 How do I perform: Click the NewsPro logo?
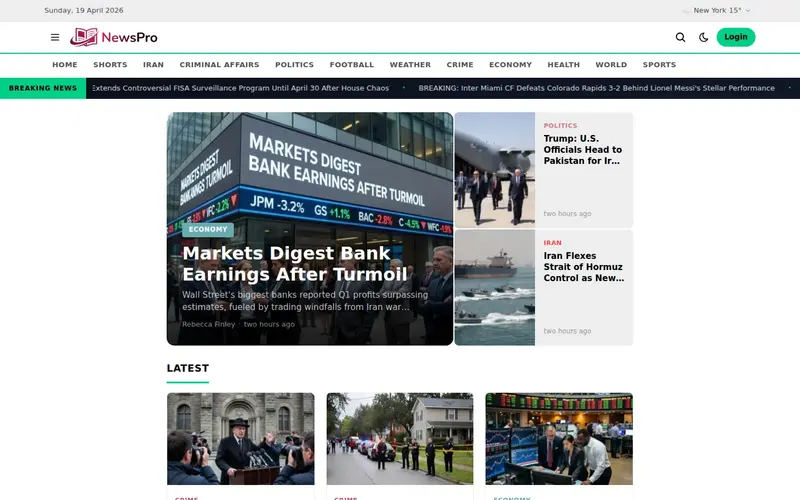[x=114, y=37]
